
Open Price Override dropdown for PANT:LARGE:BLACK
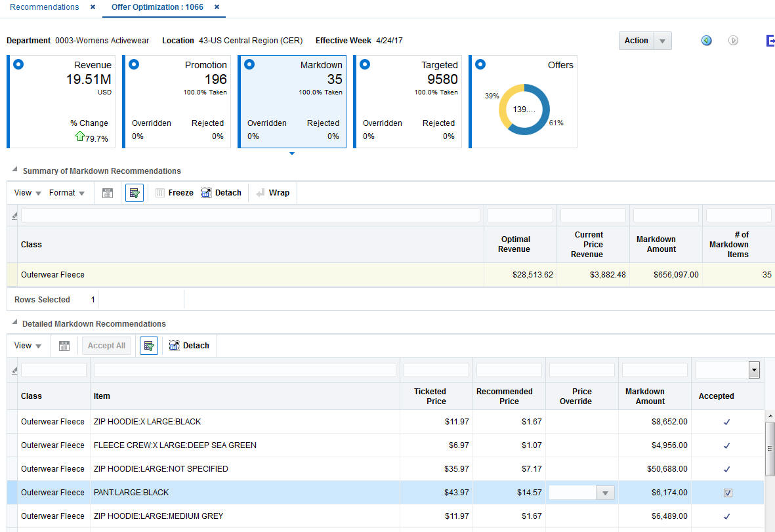point(605,493)
